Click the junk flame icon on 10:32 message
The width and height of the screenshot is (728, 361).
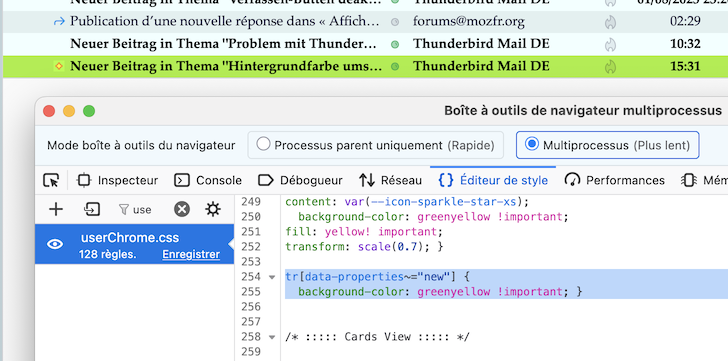coord(610,44)
